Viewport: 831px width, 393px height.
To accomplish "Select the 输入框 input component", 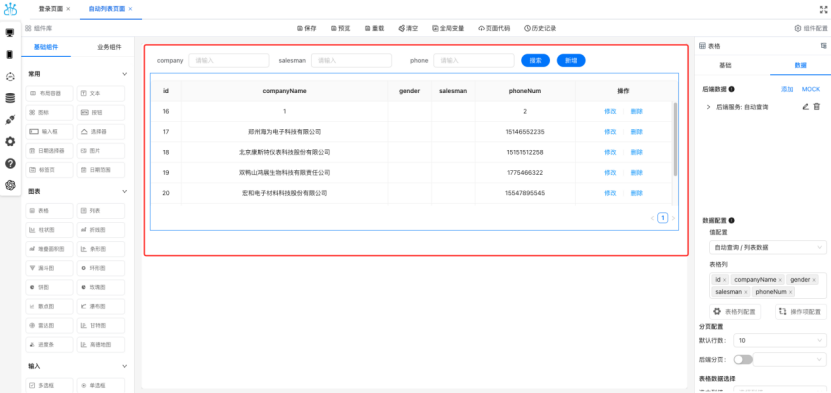I will pos(49,131).
